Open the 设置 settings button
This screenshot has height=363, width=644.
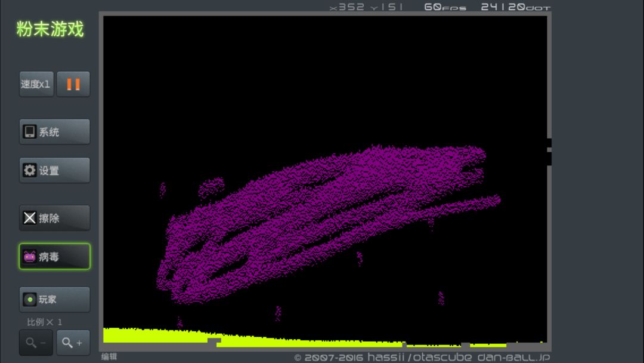pos(55,170)
